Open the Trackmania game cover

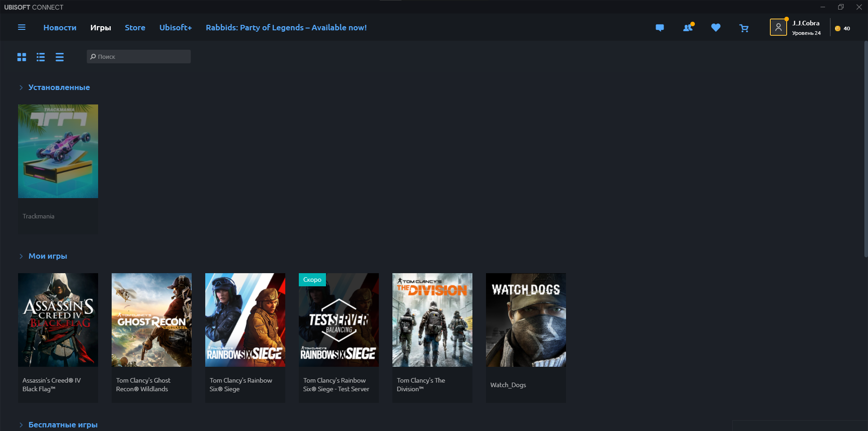tap(58, 151)
